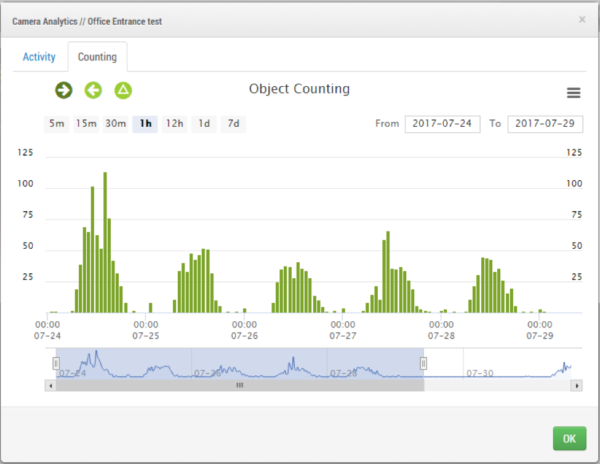Switch the interval to 12h

174,124
